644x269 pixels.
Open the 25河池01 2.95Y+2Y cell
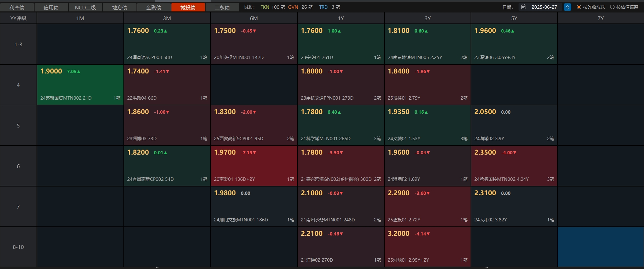[x=428, y=247]
